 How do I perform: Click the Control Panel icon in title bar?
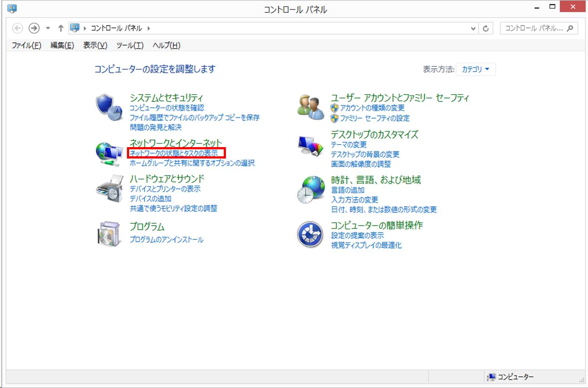(12, 8)
